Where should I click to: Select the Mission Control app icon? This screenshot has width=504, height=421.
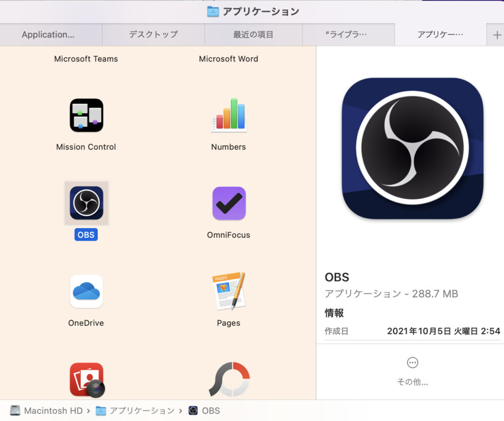click(87, 115)
